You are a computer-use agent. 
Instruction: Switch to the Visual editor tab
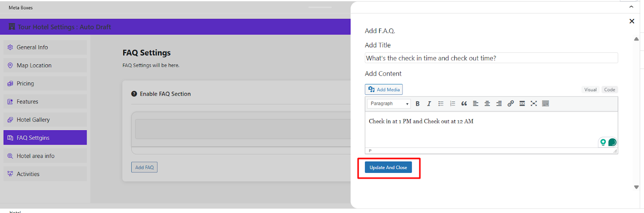[x=590, y=90]
